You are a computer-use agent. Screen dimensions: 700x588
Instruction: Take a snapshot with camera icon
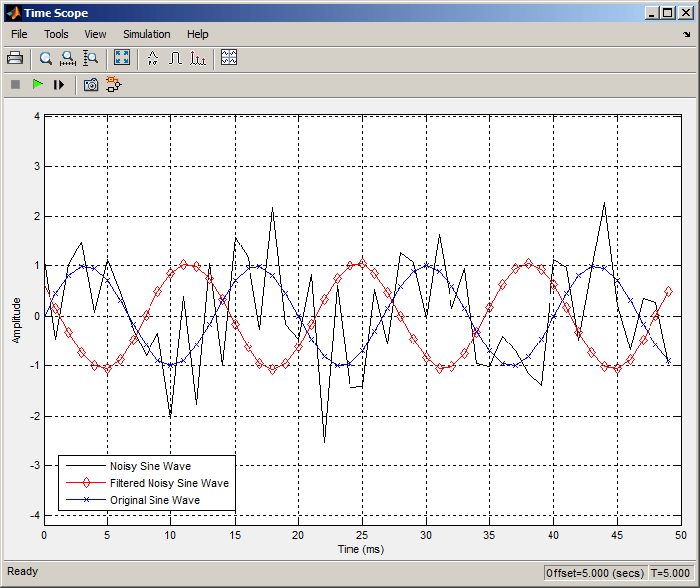(x=91, y=85)
